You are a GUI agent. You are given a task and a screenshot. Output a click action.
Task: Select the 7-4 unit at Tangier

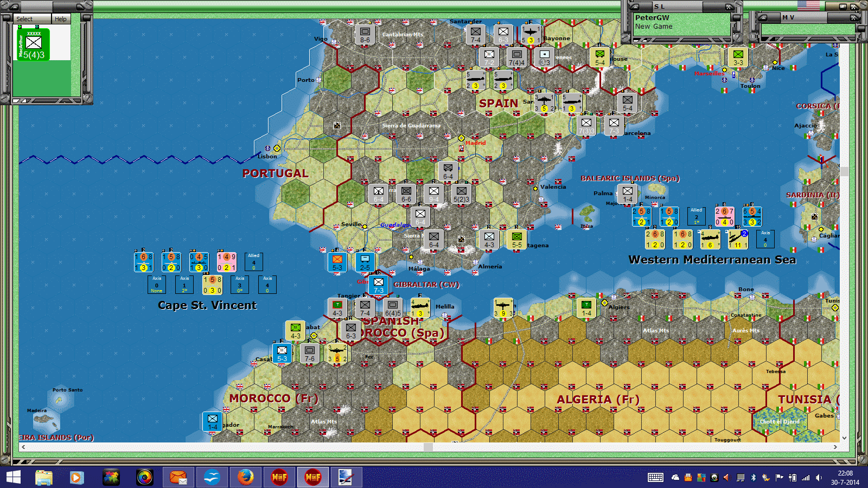[x=365, y=308]
